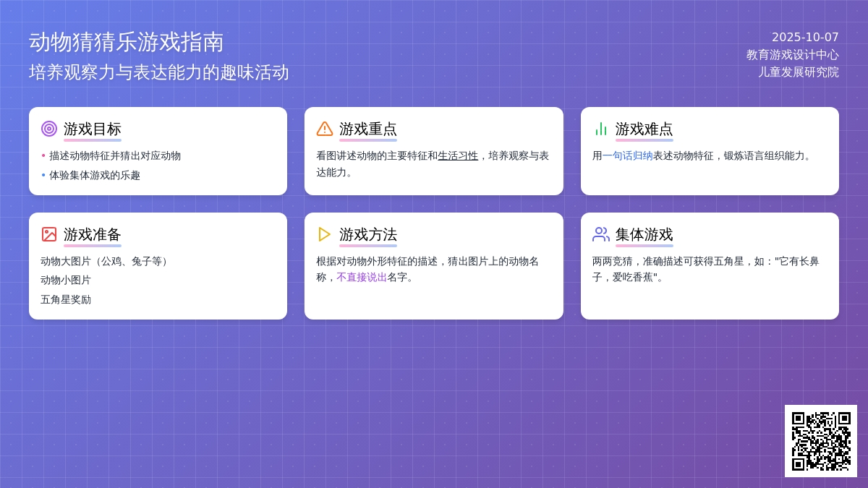Click the date 2025-10-07 in header
This screenshot has width=868, height=488.
coord(805,38)
